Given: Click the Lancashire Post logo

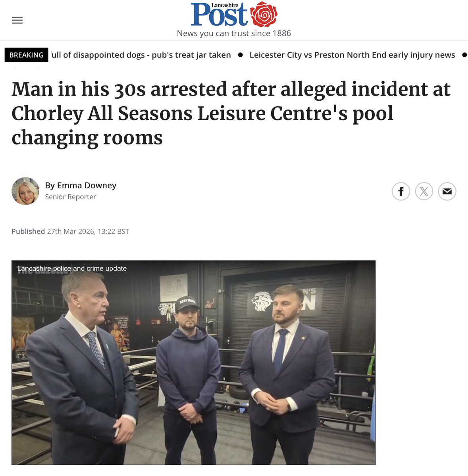Looking at the screenshot, I should coord(234,14).
